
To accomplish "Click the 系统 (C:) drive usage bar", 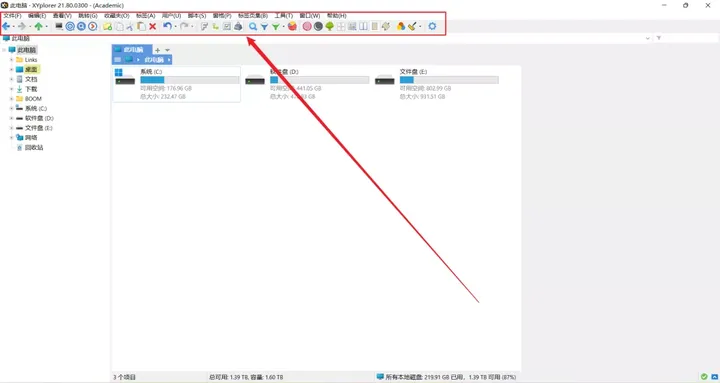I will pyautogui.click(x=190, y=80).
